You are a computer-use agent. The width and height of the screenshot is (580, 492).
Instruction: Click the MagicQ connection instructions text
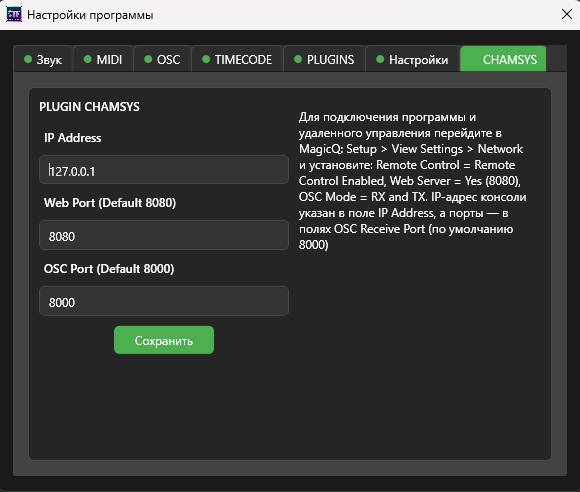(412, 181)
